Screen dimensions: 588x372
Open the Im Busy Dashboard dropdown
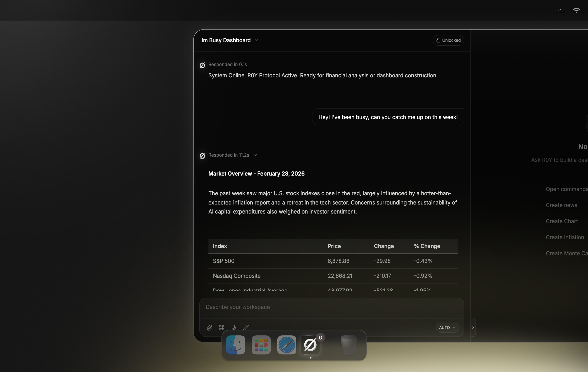tap(256, 40)
